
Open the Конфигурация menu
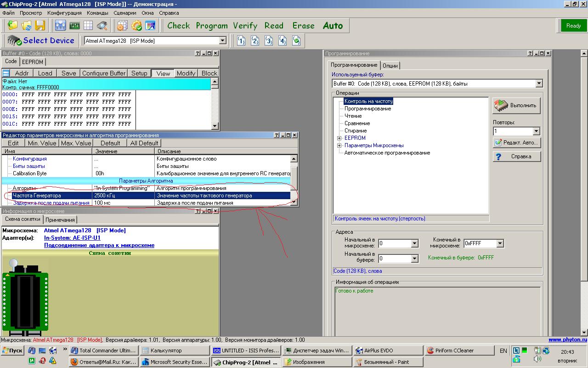64,13
